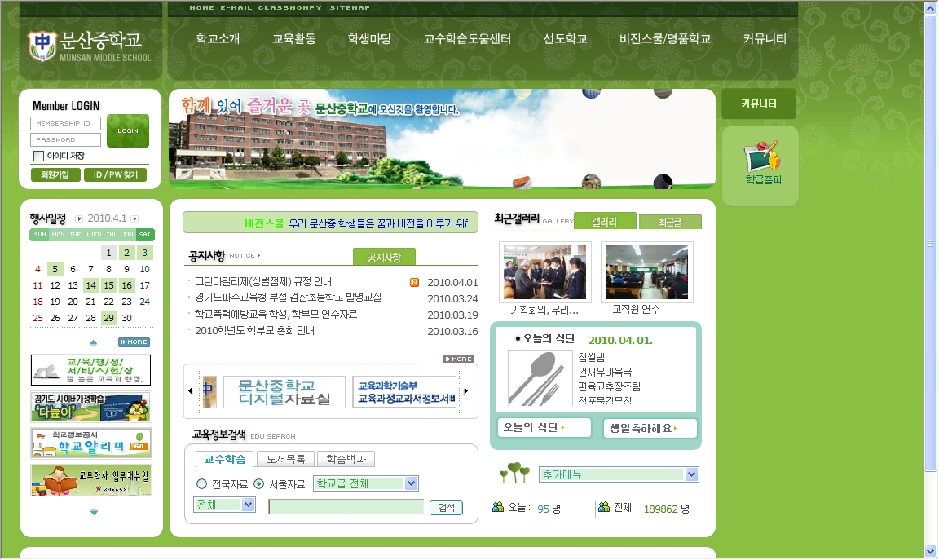The width and height of the screenshot is (939, 560).
Task: Switch to the 도서목록 search tab
Action: (286, 459)
